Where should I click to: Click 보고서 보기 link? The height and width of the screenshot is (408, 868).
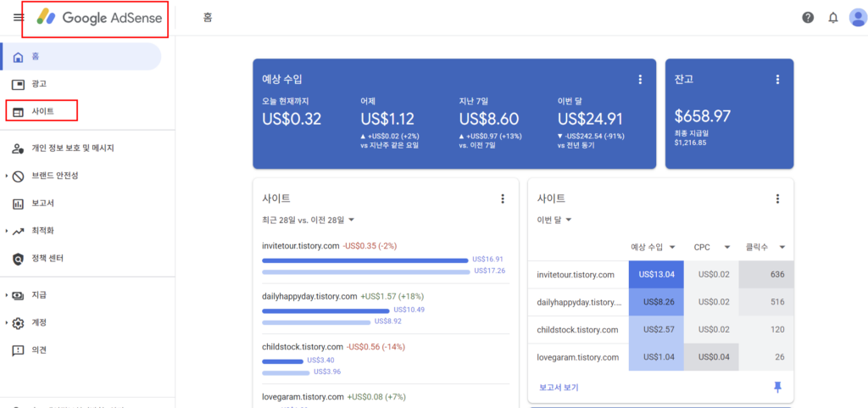point(559,388)
